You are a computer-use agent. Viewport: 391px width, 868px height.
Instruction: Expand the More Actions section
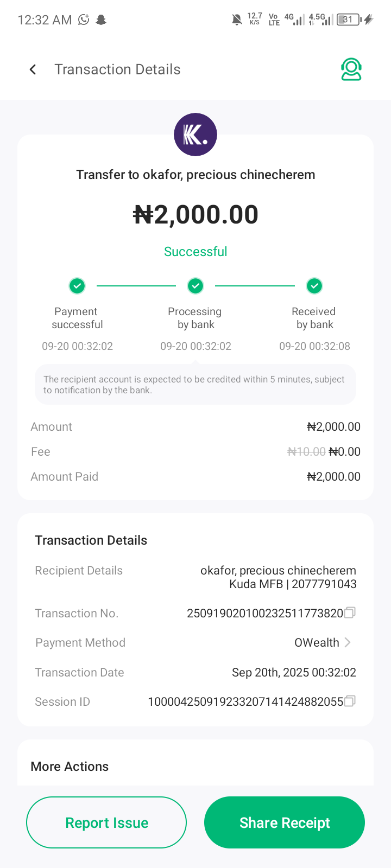[70, 766]
